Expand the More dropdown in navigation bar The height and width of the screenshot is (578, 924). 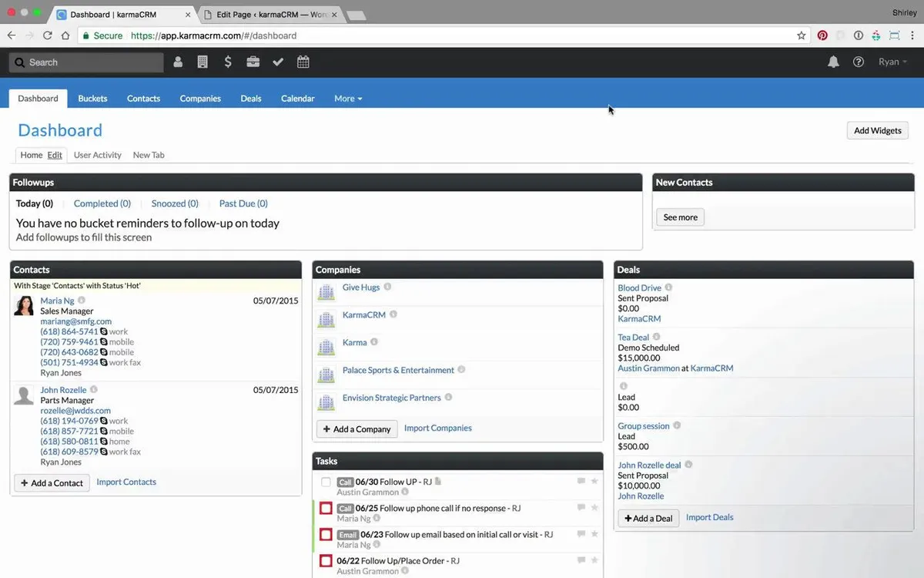[x=348, y=99]
